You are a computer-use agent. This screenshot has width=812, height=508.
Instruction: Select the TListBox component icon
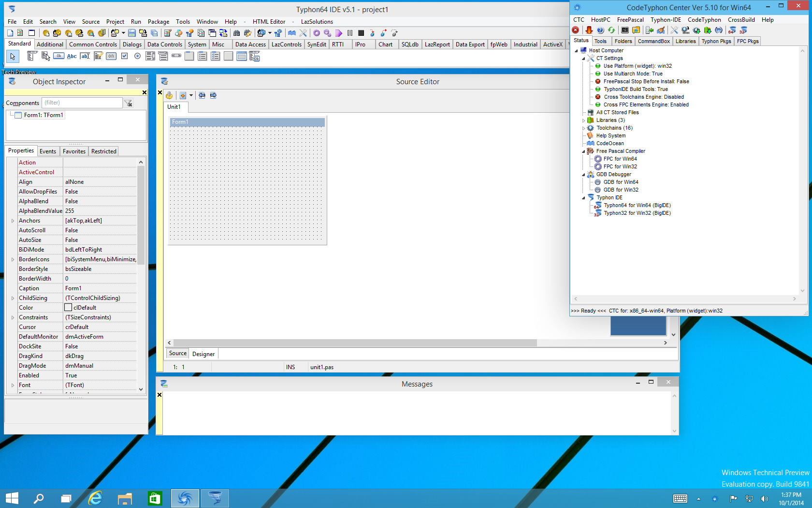150,56
